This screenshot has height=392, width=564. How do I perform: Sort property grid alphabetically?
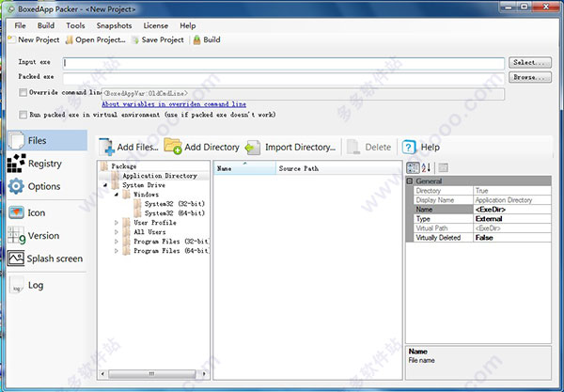click(426, 167)
